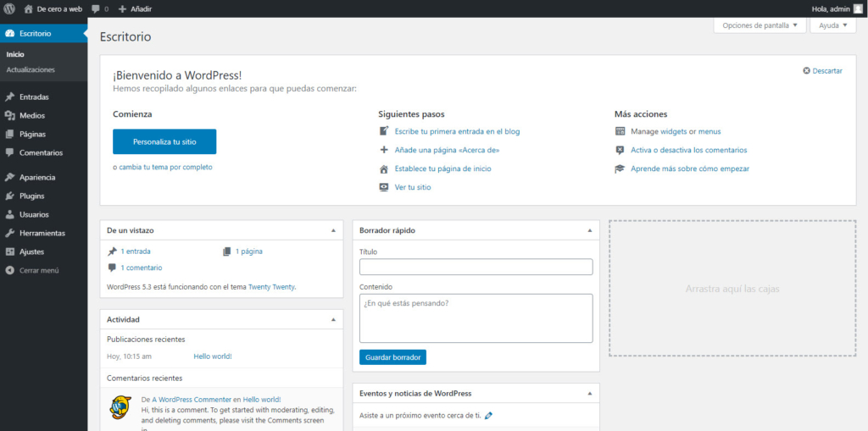868x431 pixels.
Task: Open the A WordPress Commenter link
Action: (x=192, y=400)
